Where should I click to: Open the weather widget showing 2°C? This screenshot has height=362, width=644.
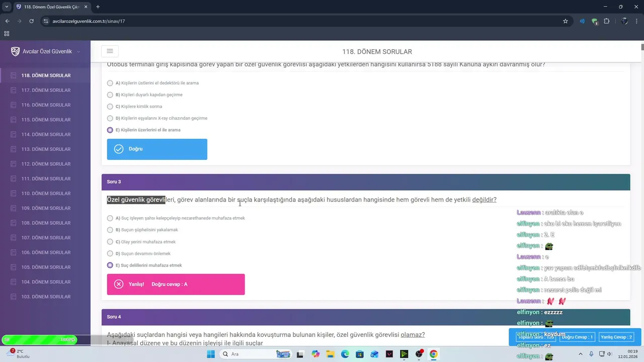pos(18,353)
